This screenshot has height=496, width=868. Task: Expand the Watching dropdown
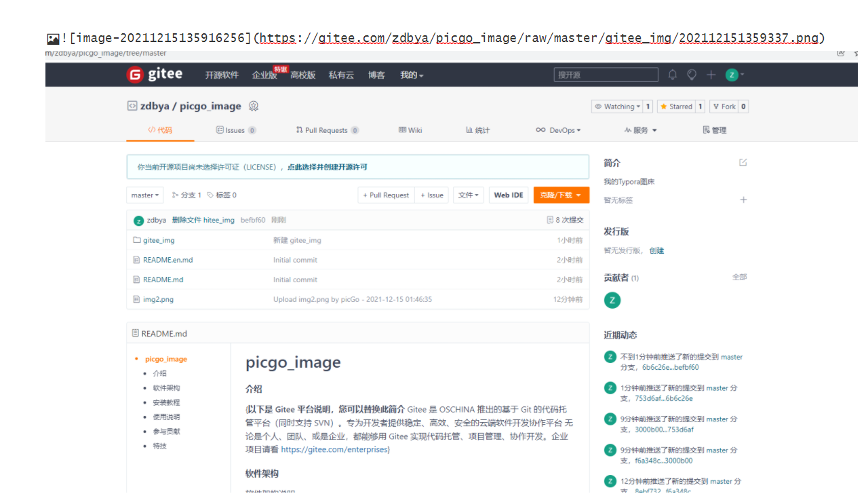coord(617,107)
